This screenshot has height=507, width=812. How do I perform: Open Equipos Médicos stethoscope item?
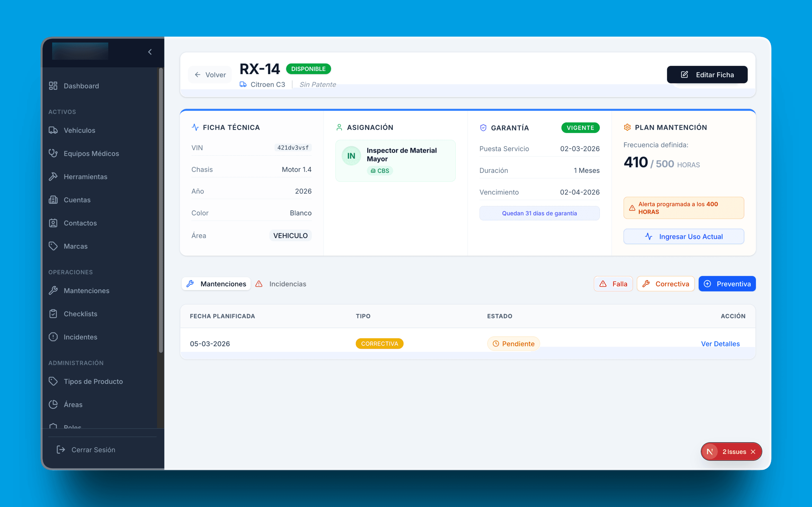click(91, 153)
